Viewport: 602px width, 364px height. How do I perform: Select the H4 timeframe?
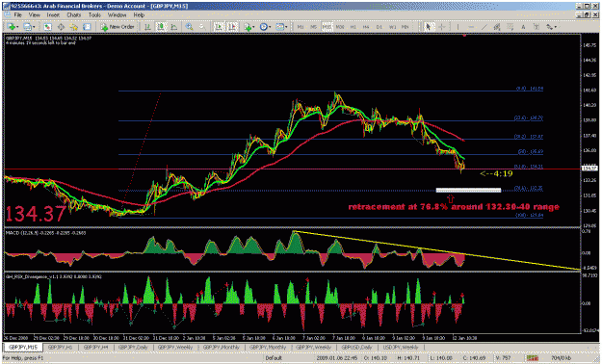(366, 27)
